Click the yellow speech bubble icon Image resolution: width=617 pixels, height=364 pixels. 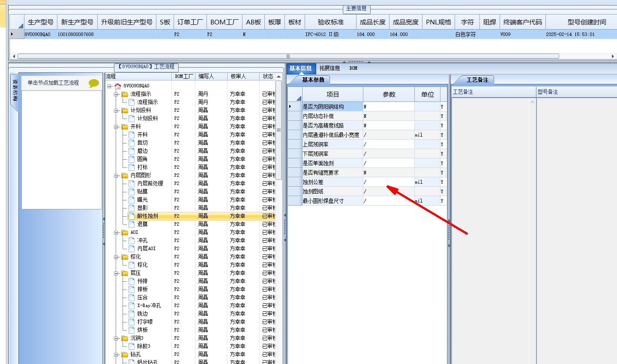tap(93, 83)
